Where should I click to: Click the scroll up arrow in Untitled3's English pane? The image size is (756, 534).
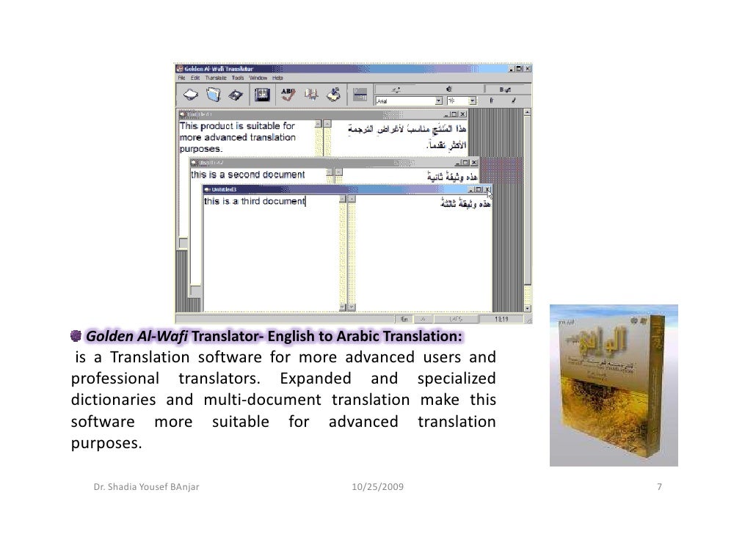click(x=343, y=199)
